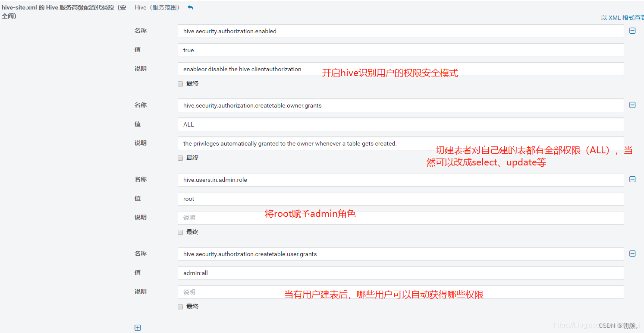The height and width of the screenshot is (333, 644).
Task: Add a new property with the plus icon
Action: 138,328
